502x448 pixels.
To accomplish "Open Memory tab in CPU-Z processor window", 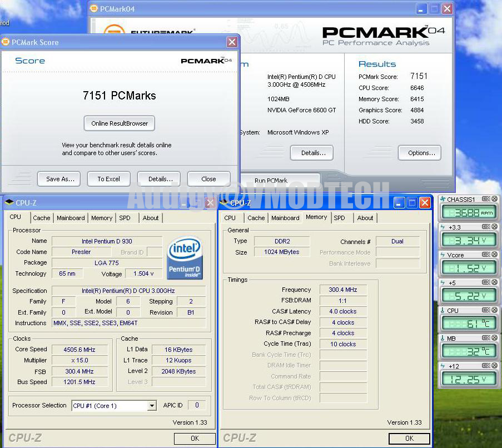I will coord(102,218).
